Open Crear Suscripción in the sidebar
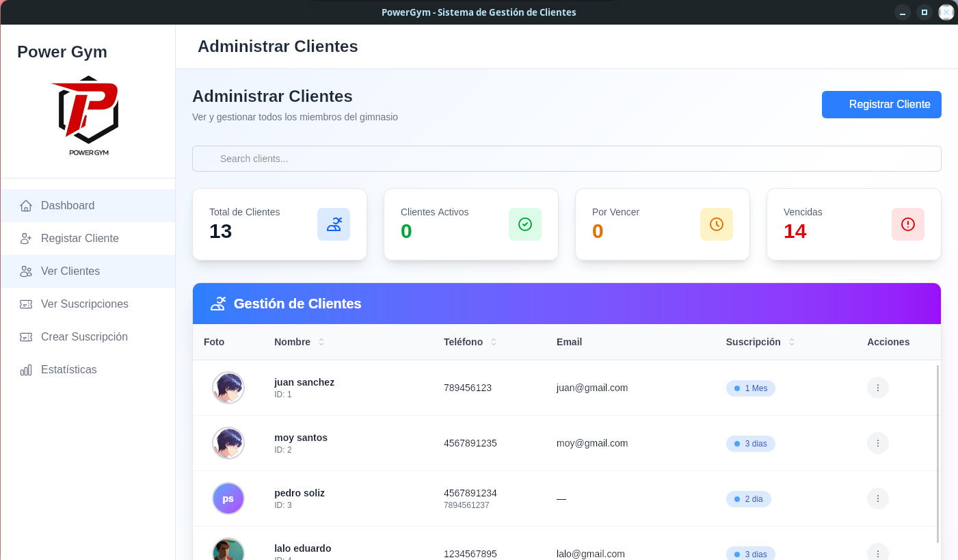958x560 pixels. (88, 337)
